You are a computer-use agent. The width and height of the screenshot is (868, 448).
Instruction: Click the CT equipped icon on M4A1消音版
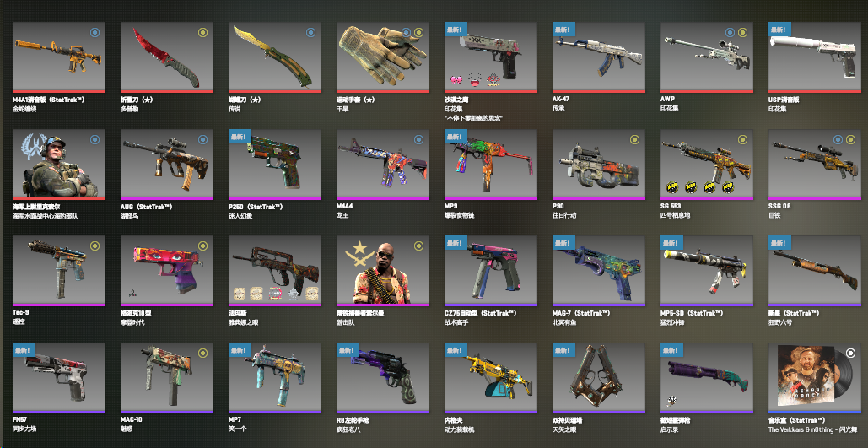click(94, 33)
